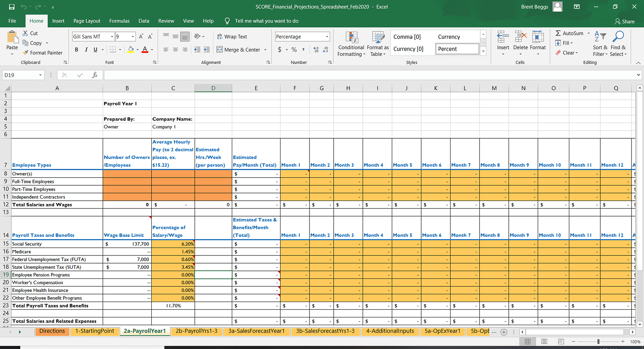The image size is (644, 349).
Task: Adjust the zoom slider handle
Action: [598, 342]
